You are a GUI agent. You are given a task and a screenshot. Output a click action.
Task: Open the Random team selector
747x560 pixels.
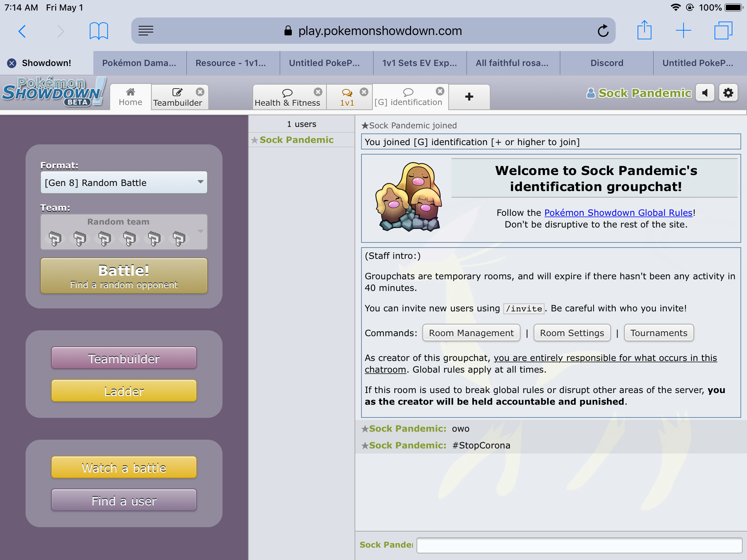coord(124,232)
